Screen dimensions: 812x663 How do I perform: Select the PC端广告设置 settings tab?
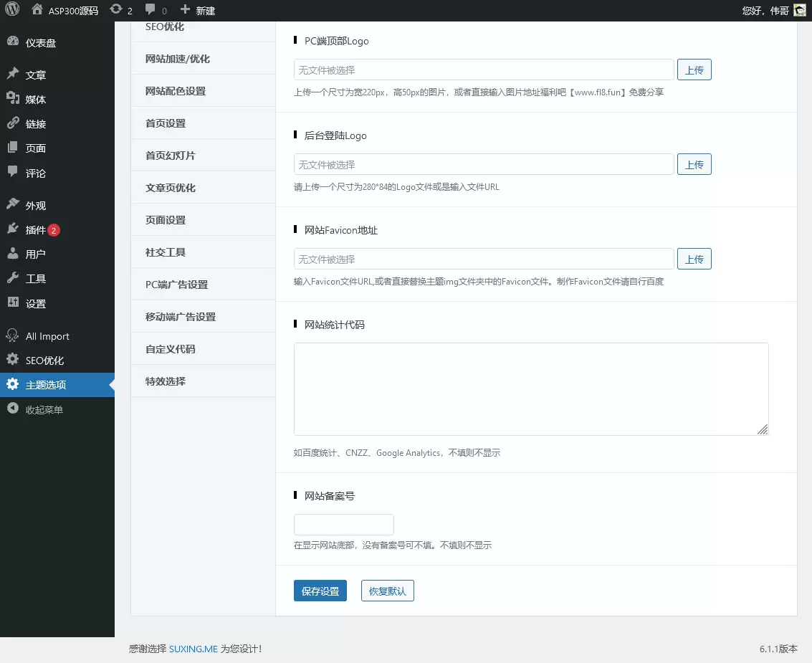point(203,284)
